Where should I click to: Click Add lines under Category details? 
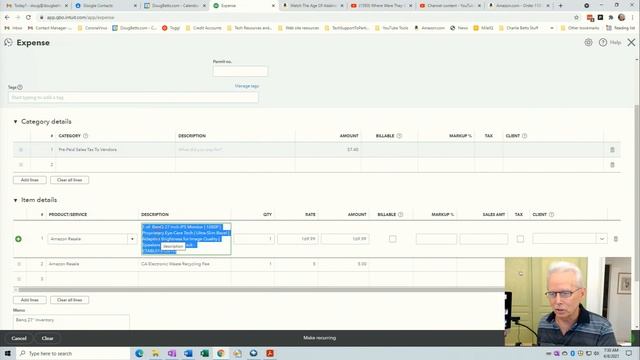(x=30, y=180)
